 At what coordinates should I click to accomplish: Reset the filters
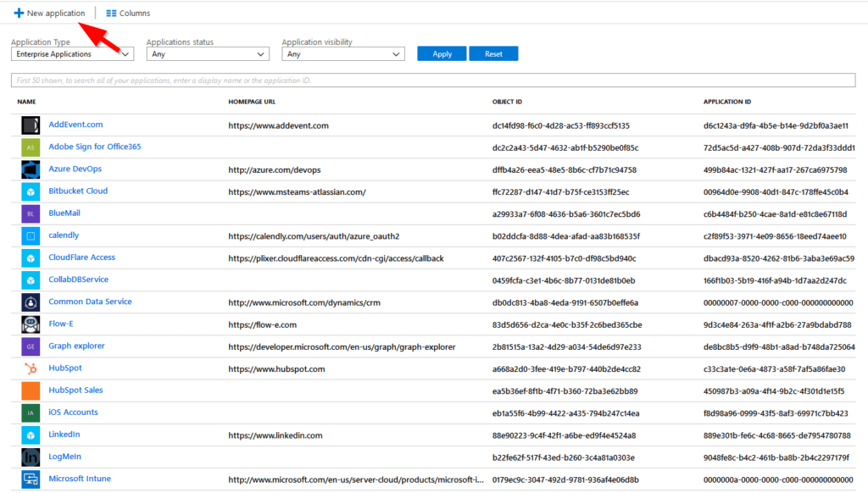(493, 53)
